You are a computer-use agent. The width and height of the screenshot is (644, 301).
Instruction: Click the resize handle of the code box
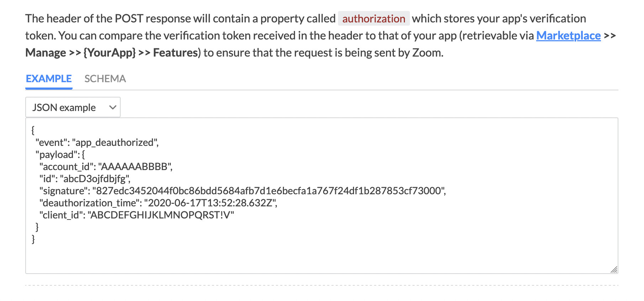click(614, 270)
